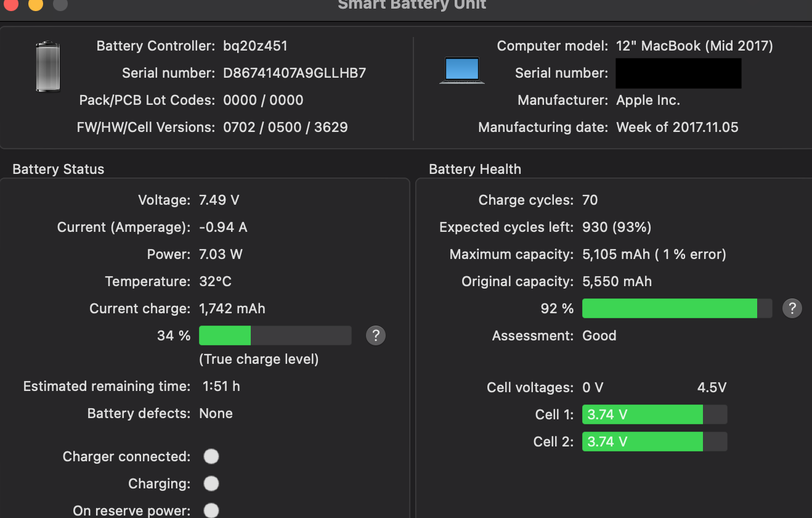Click the Charging indicator light
The width and height of the screenshot is (812, 518).
click(211, 483)
